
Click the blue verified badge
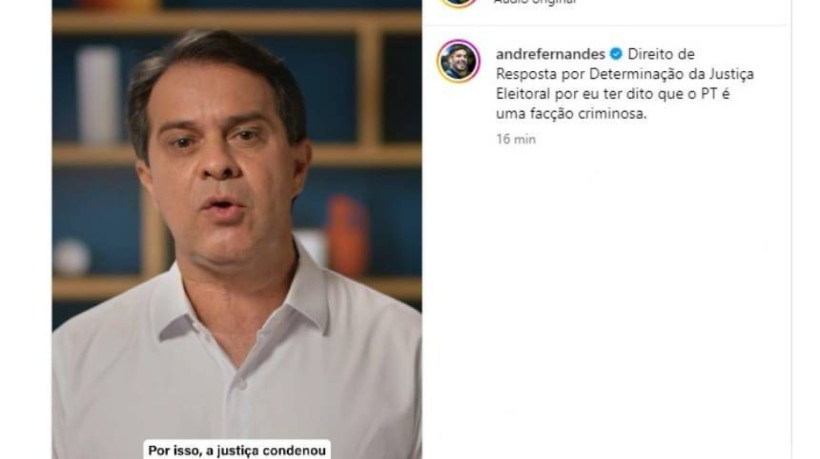coord(616,54)
